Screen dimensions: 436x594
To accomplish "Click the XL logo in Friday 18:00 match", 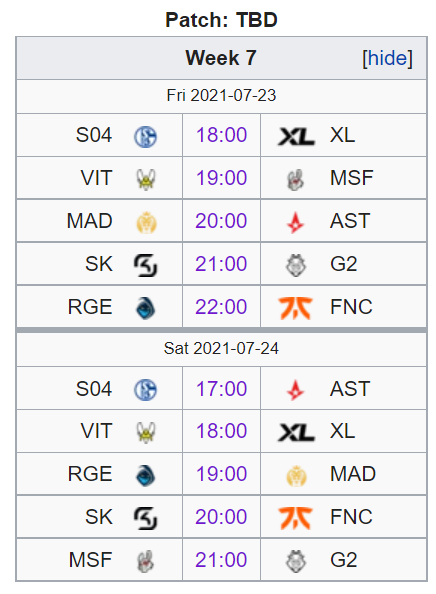I will [x=296, y=136].
